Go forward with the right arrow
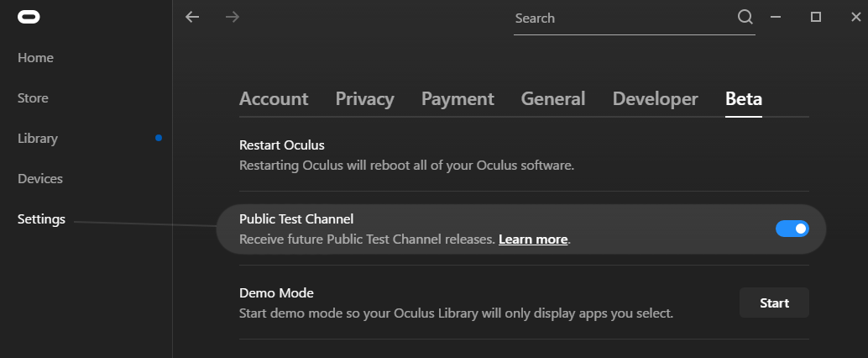Screen dimensions: 868x358 click(233, 17)
